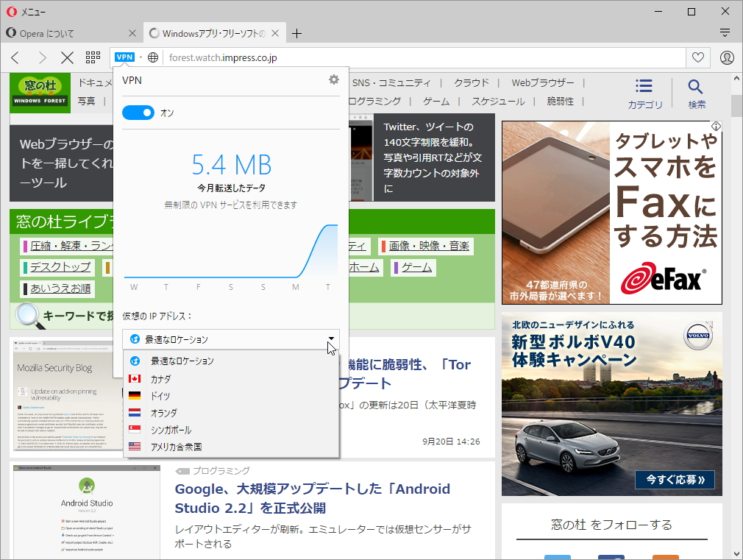743x560 pixels.
Task: Open the スケジュール nav link
Action: (498, 101)
